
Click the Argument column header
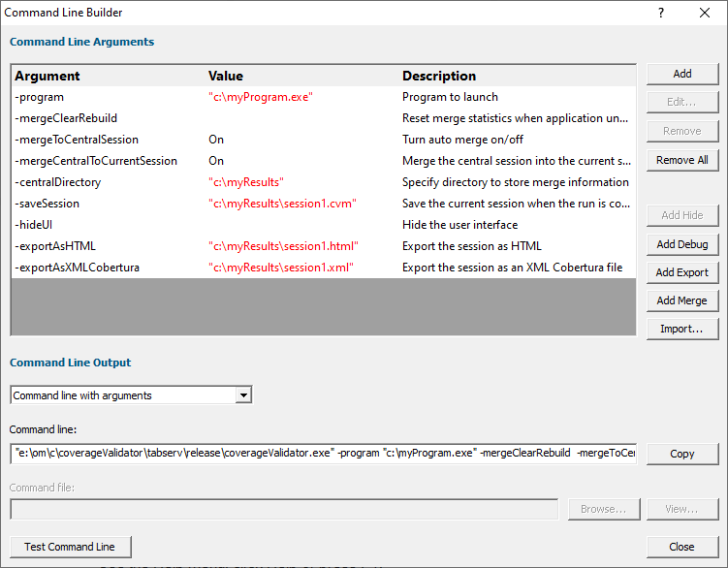point(47,76)
